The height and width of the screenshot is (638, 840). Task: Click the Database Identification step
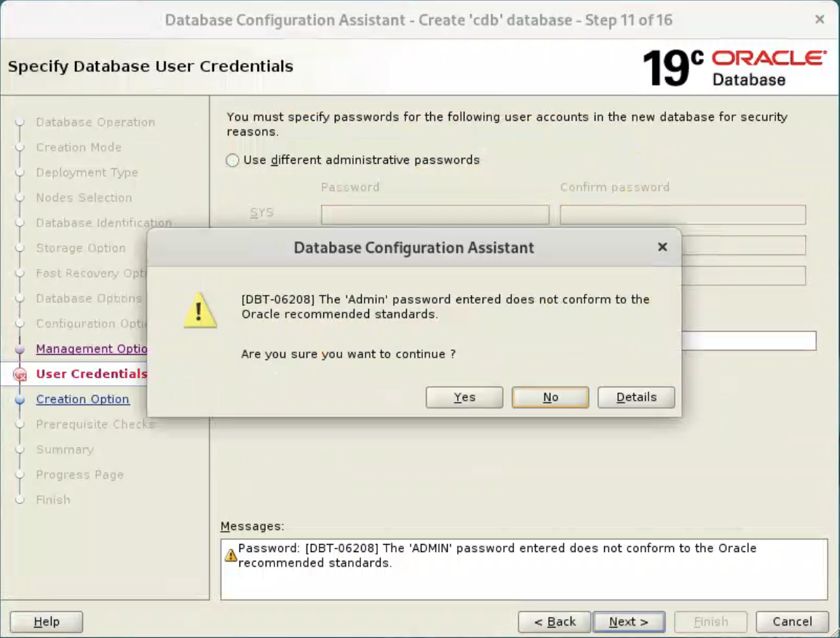104,222
